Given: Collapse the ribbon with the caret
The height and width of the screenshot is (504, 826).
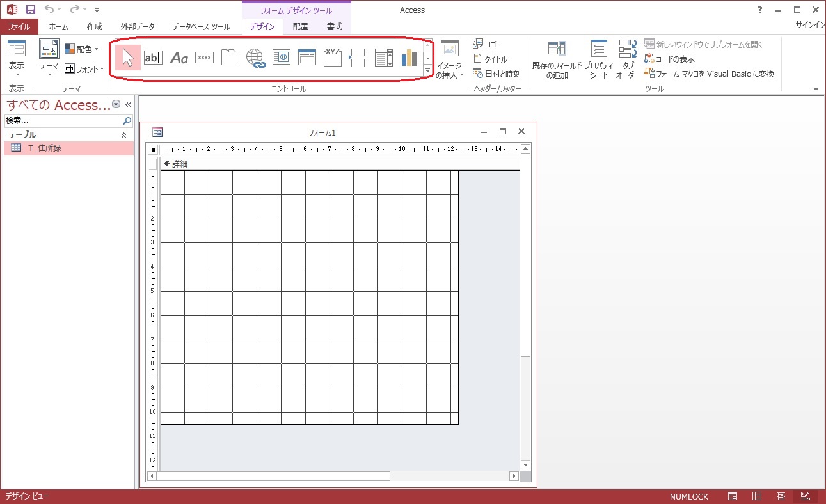Looking at the screenshot, I should 816,89.
